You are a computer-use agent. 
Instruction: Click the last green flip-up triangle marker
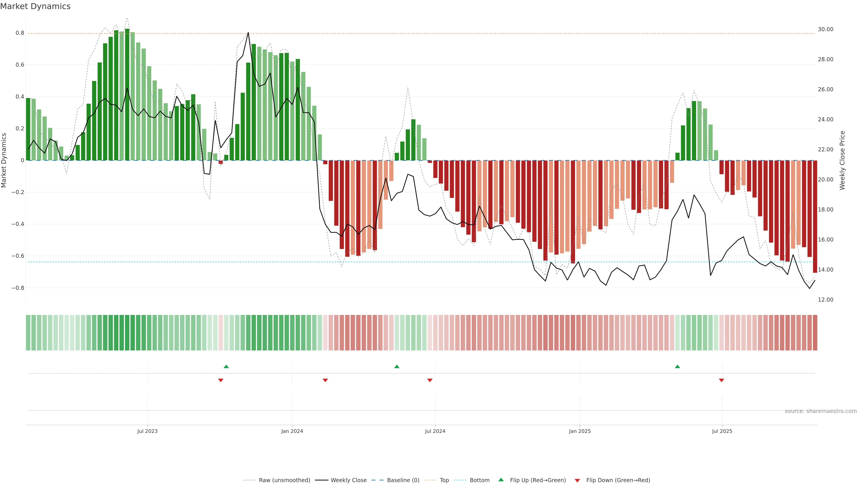click(x=677, y=366)
